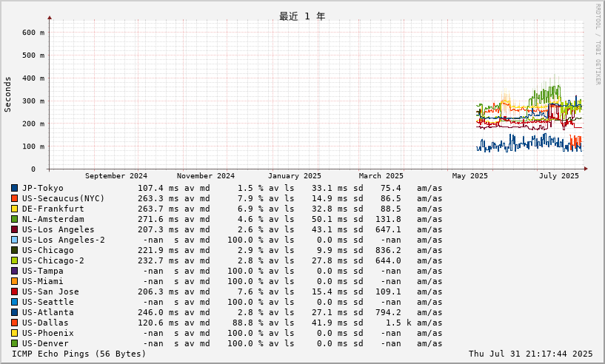
Task: Click the 'November 2024' x-axis label
Action: click(x=206, y=176)
